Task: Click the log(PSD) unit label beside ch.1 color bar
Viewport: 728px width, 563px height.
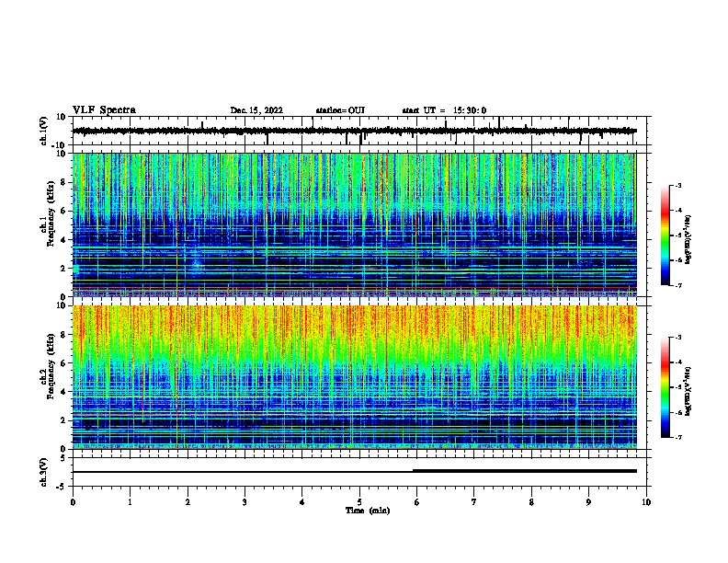Action: click(x=688, y=239)
